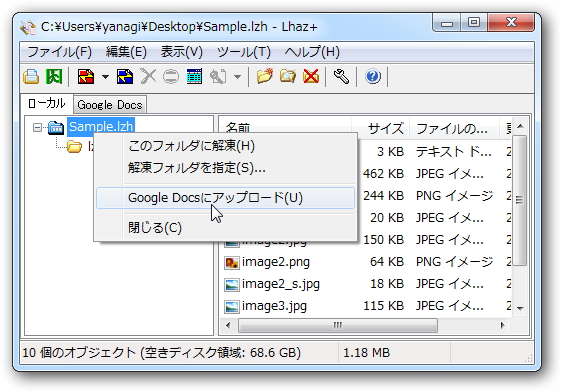Select the image2_s.jpg file row
Screen dimensions: 562x392
coord(366,284)
